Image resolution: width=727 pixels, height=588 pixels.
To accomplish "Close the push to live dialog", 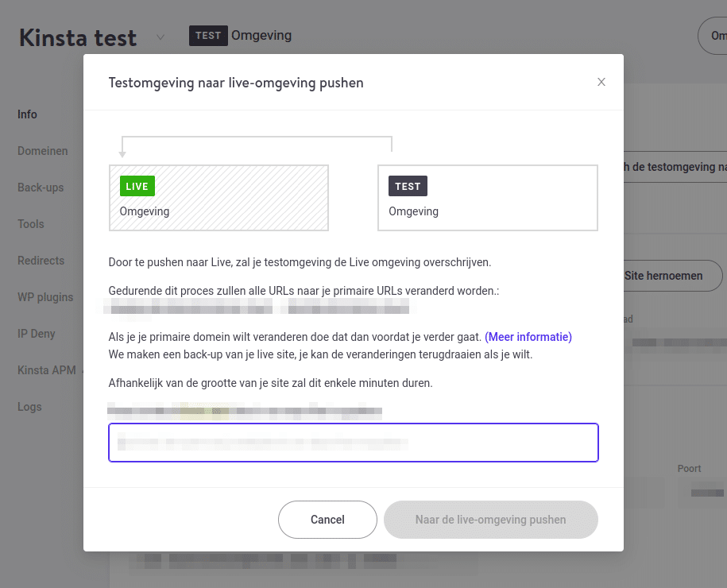I will pos(601,82).
